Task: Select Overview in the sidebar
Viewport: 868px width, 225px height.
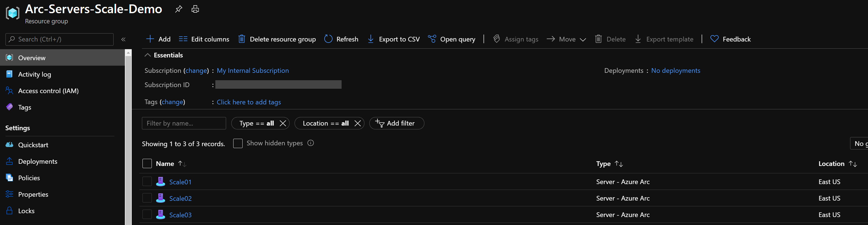Action: point(62,58)
